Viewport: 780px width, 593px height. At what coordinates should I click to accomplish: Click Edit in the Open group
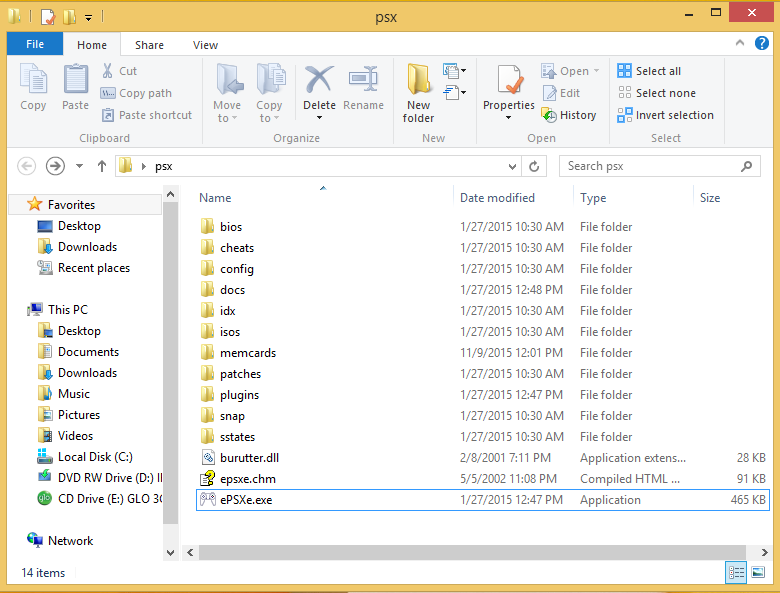click(561, 93)
